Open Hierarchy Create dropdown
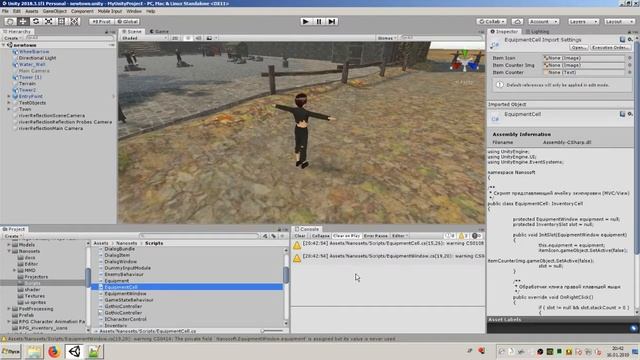The width and height of the screenshot is (640, 360). 12,38
